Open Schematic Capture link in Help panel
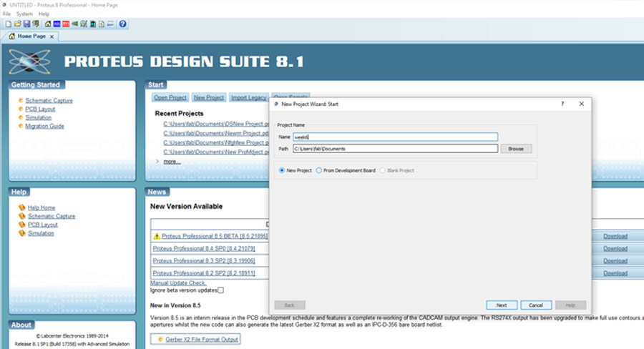The width and height of the screenshot is (644, 349). [52, 217]
